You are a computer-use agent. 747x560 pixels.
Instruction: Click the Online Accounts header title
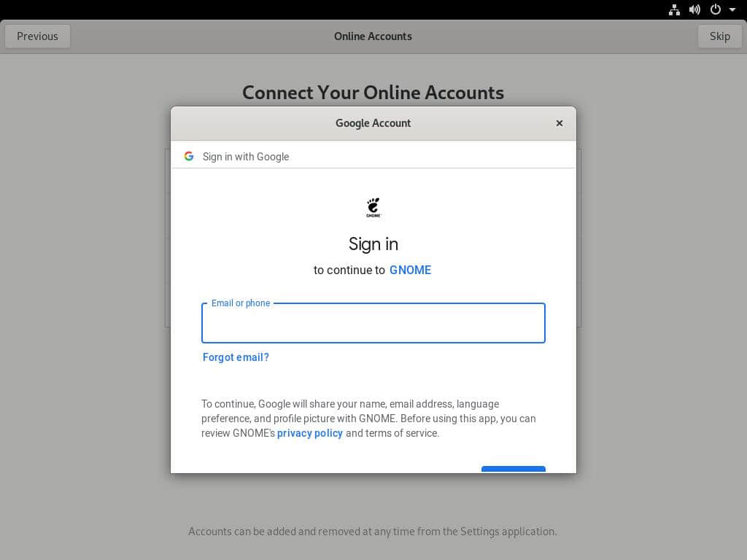pyautogui.click(x=373, y=36)
